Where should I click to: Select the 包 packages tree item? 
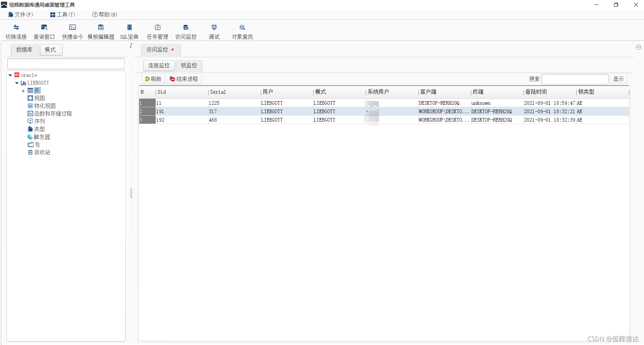pyautogui.click(x=34, y=145)
